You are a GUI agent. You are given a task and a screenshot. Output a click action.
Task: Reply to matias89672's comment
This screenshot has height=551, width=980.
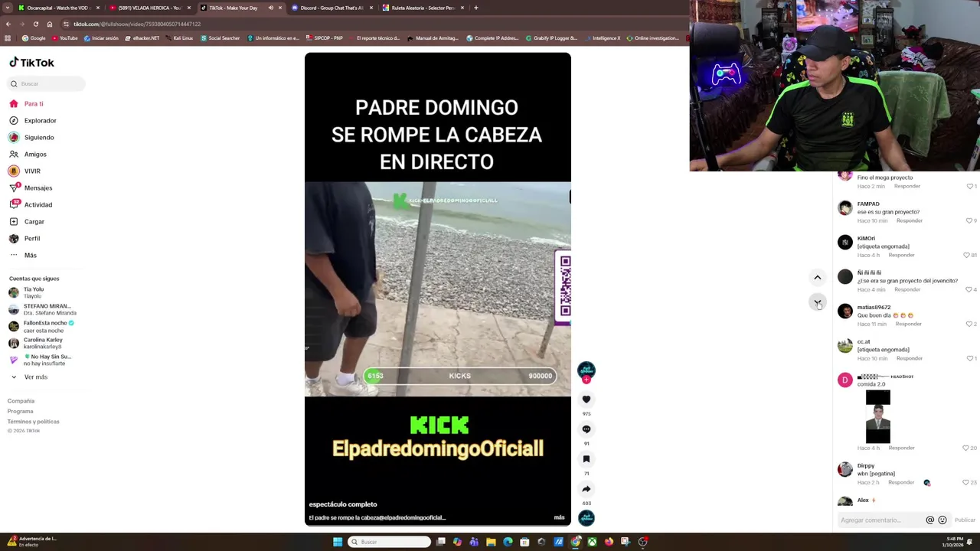[909, 324]
